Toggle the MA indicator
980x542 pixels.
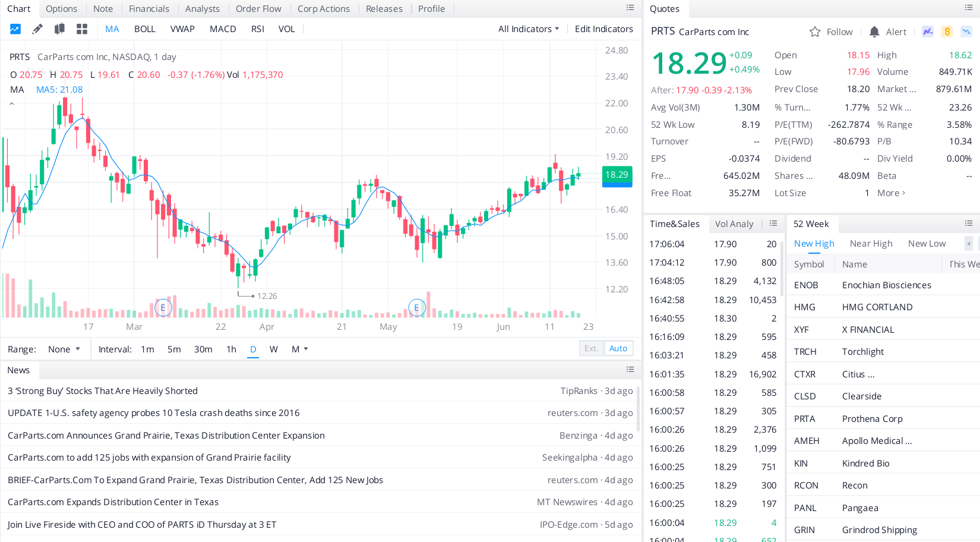(112, 29)
